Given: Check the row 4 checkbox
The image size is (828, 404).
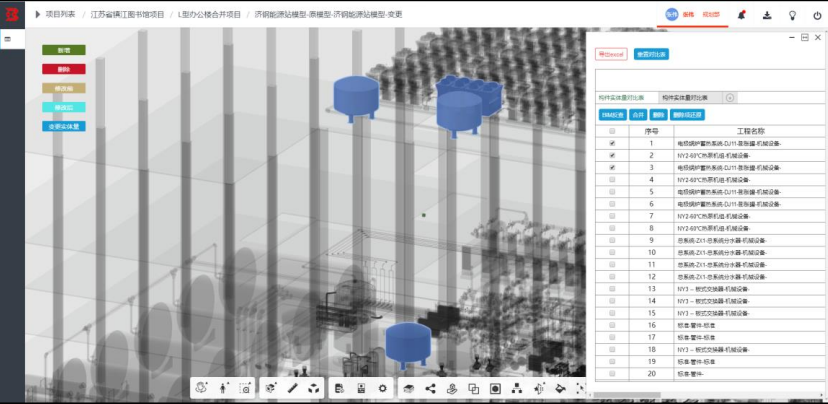Looking at the screenshot, I should click(612, 180).
